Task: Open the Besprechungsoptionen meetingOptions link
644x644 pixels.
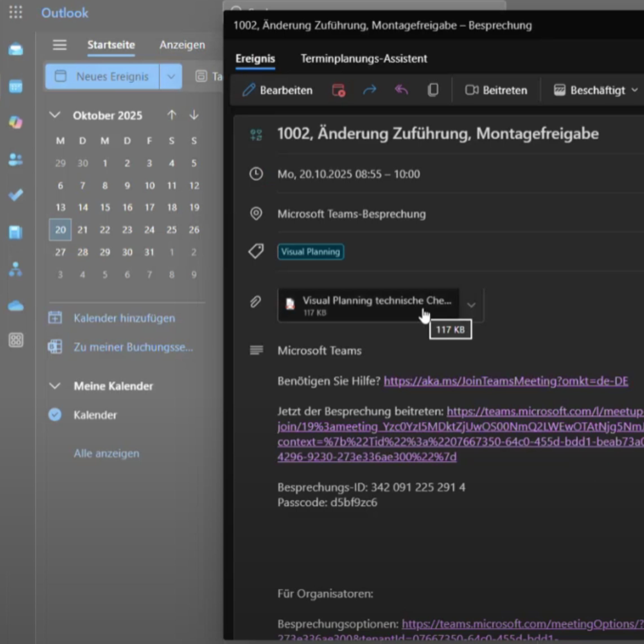Action: pos(523,624)
